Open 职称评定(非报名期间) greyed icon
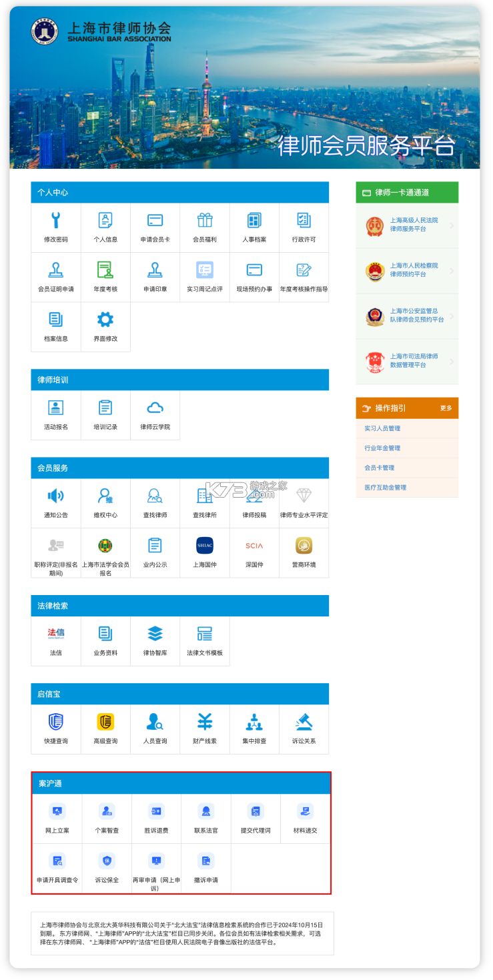The height and width of the screenshot is (980, 493). click(56, 545)
